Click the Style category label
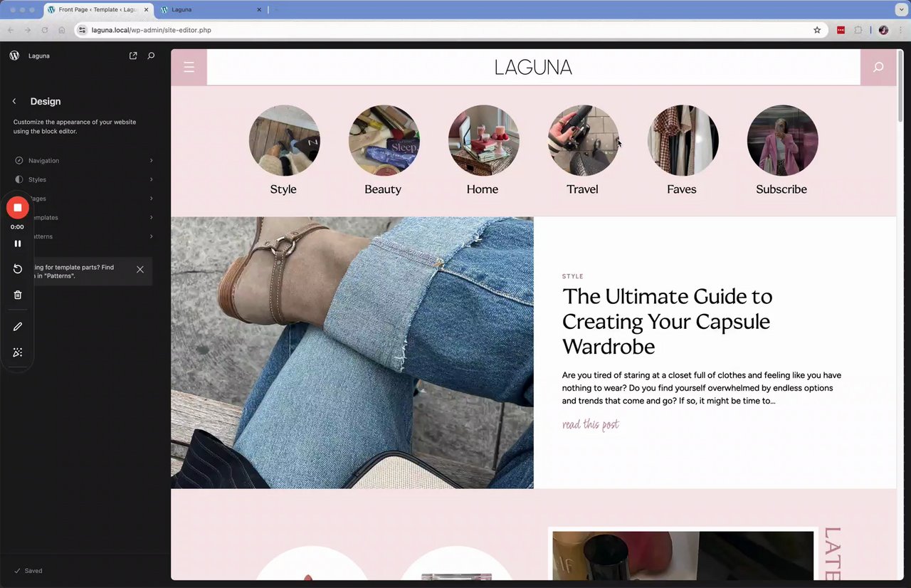The image size is (911, 588). 283,189
